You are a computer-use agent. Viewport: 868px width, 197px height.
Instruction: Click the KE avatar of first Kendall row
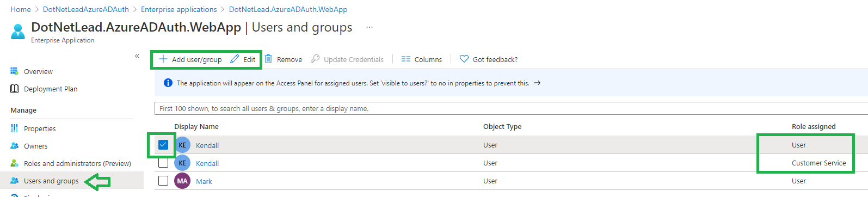pyautogui.click(x=182, y=145)
